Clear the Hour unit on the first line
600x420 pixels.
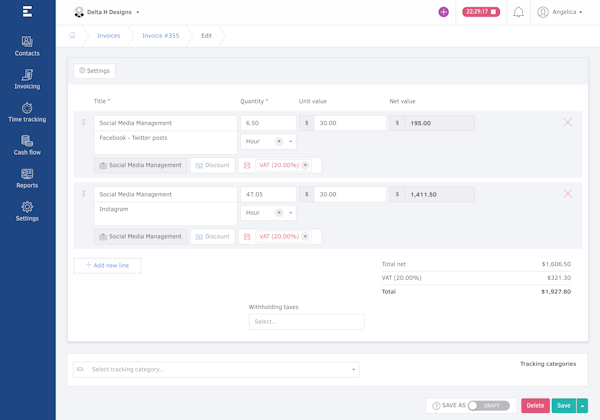click(x=279, y=141)
